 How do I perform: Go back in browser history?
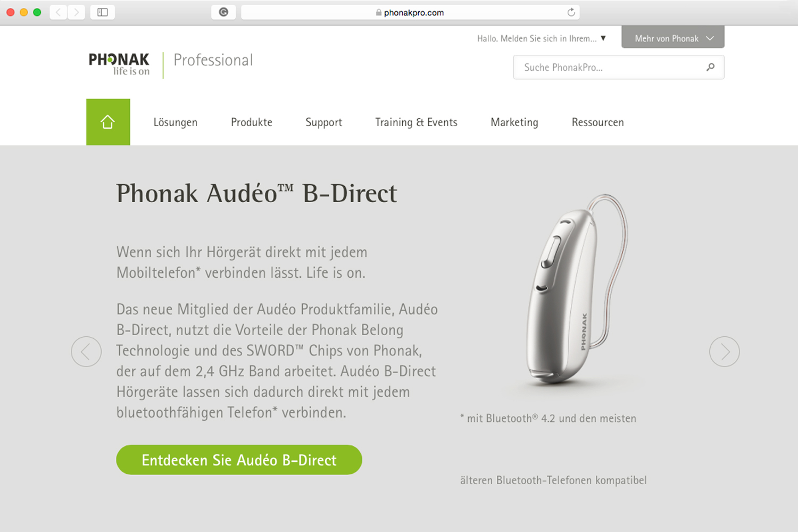coord(59,12)
